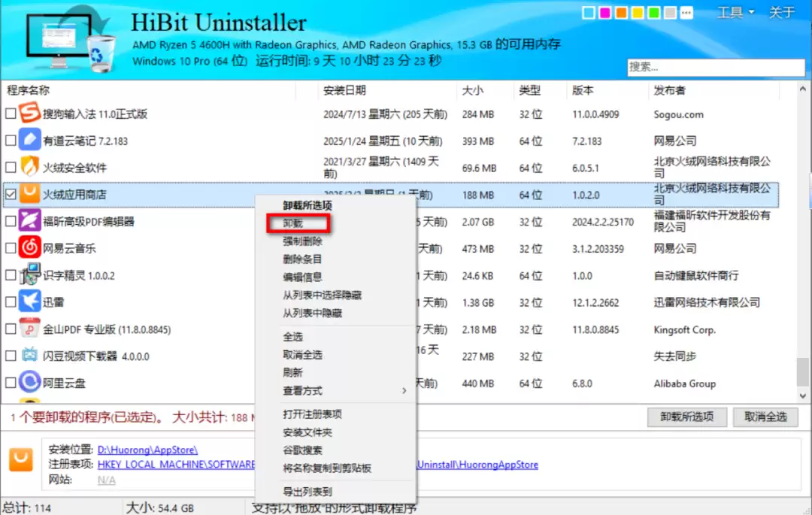Click the N/A website link
This screenshot has height=515, width=812.
pyautogui.click(x=106, y=480)
